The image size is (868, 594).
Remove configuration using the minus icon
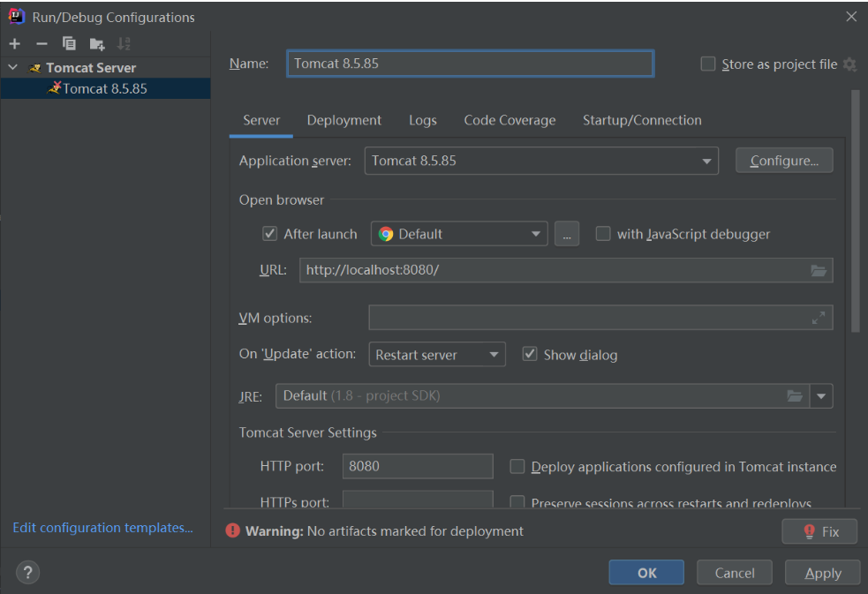(x=42, y=44)
